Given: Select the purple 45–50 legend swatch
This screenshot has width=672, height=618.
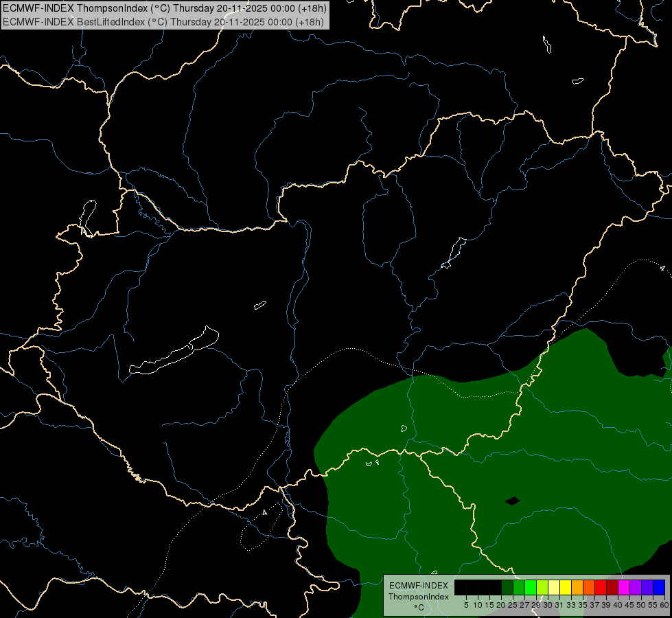Looking at the screenshot, I should [x=636, y=587].
